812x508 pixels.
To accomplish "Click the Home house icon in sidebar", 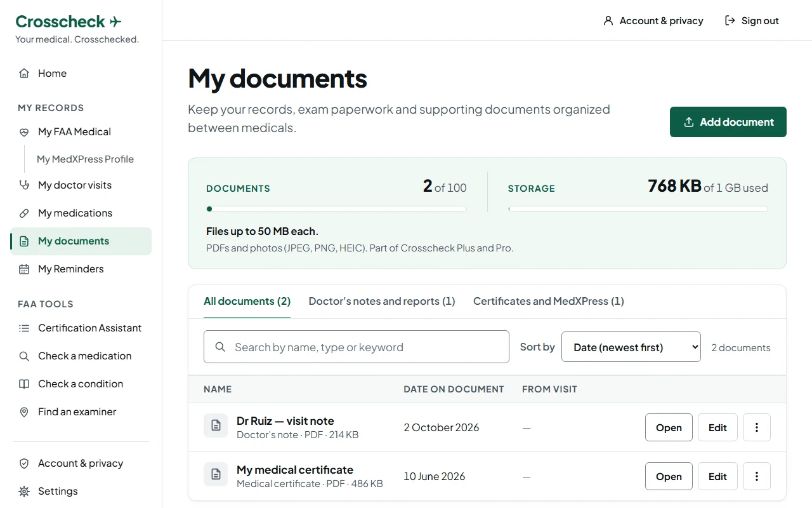I will (24, 73).
